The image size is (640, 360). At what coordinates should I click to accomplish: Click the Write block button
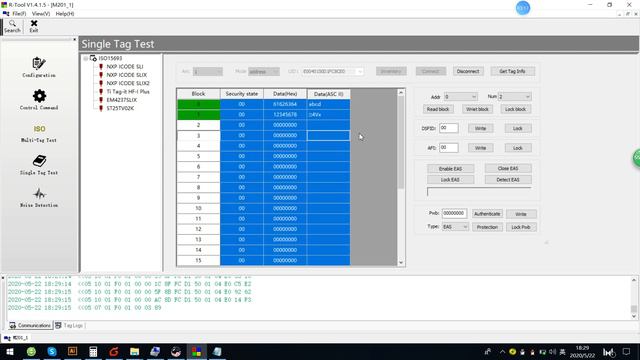[478, 109]
